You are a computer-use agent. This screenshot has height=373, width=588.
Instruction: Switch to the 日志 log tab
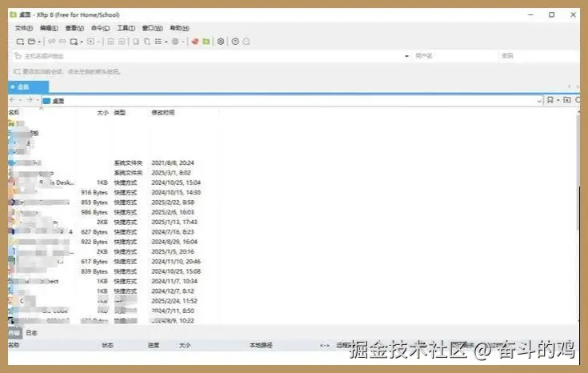(x=31, y=333)
